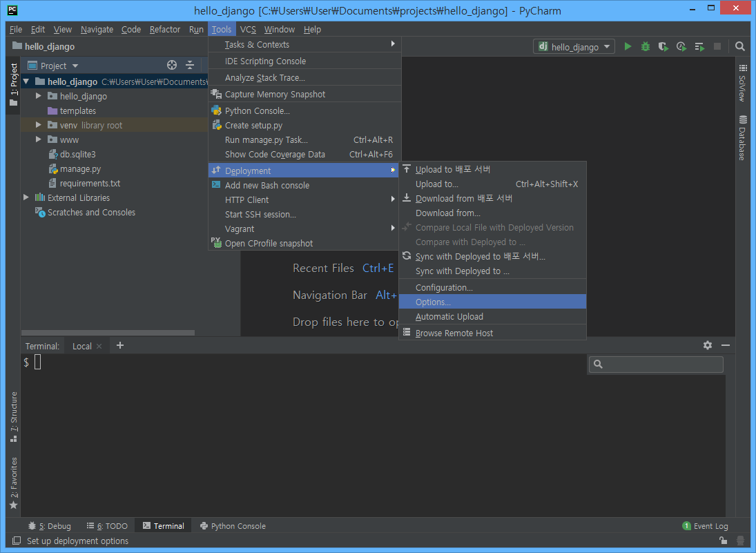Run hello_django with the green play button
The height and width of the screenshot is (553, 756).
[x=628, y=47]
